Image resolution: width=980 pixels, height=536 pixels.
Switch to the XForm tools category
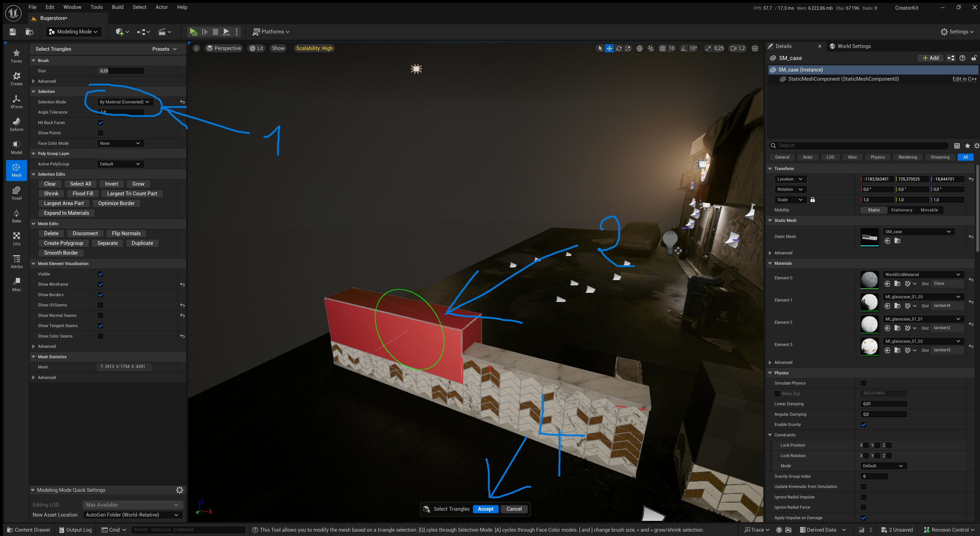[x=16, y=102]
